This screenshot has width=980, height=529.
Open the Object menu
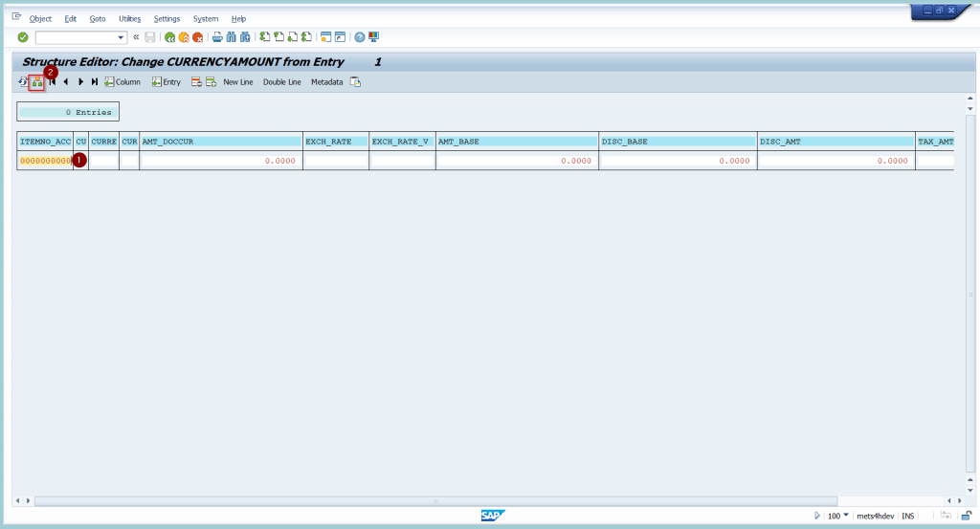40,19
